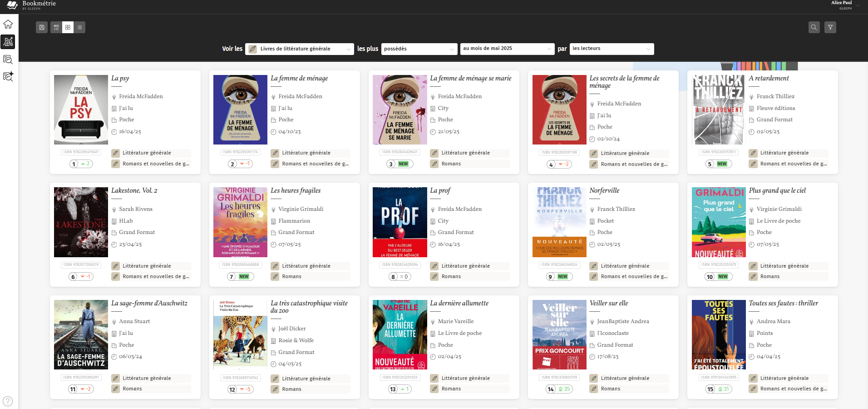
Task: Open the rankings chart sidebar icon
Action: (x=8, y=42)
